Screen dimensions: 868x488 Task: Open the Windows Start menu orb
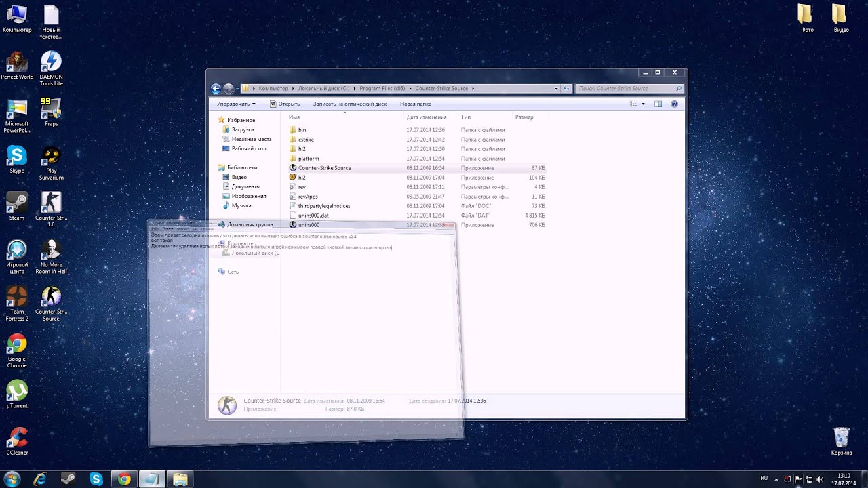[13, 479]
